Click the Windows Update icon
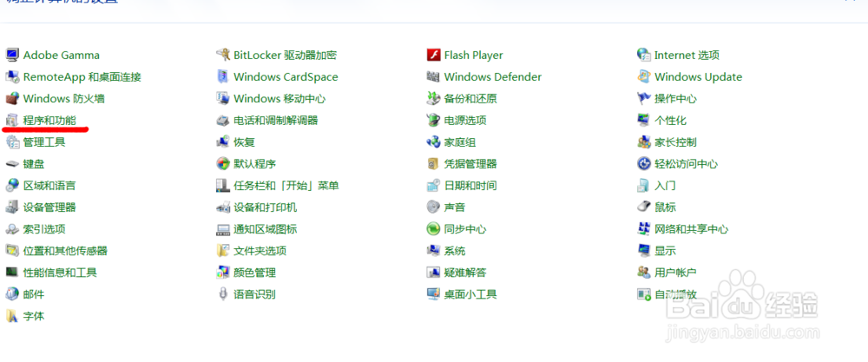 click(x=644, y=76)
